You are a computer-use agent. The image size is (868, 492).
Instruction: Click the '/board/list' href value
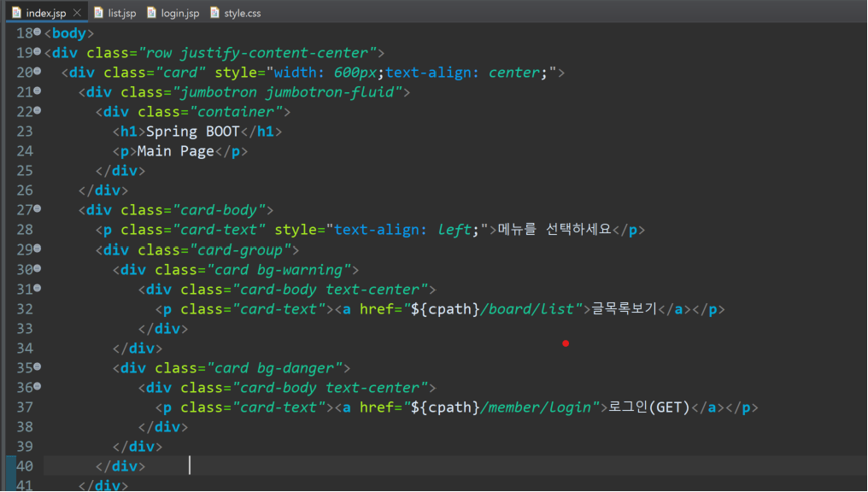(527, 309)
